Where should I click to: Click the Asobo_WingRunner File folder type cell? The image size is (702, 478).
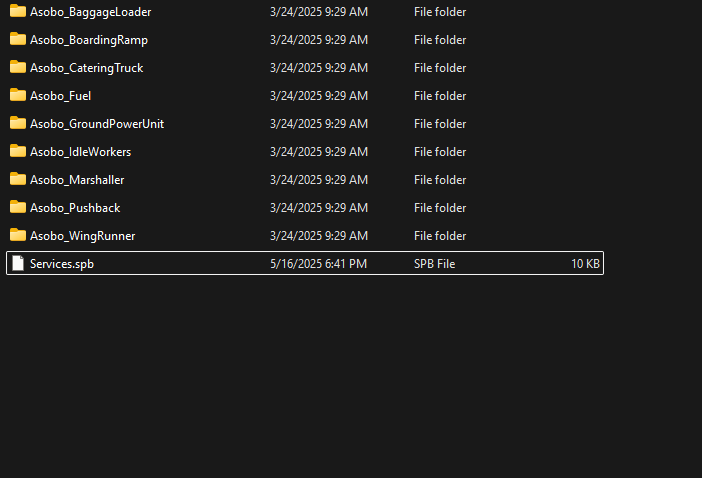coord(440,236)
